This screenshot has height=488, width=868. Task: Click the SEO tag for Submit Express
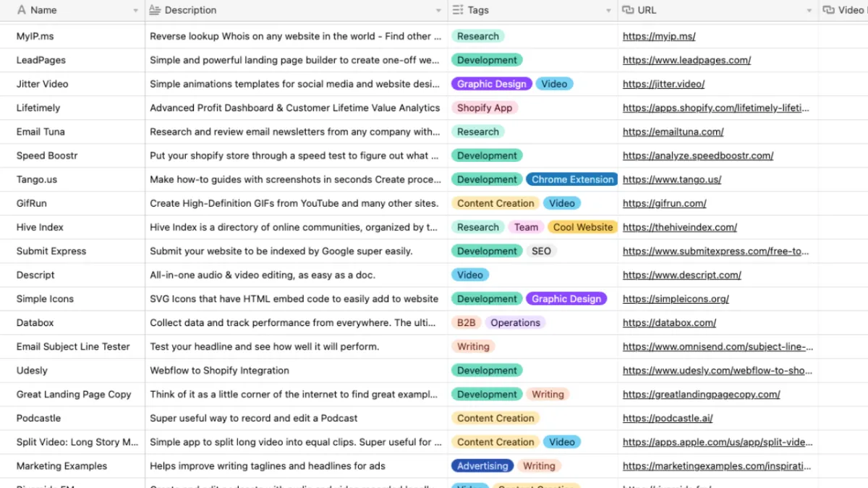(541, 251)
